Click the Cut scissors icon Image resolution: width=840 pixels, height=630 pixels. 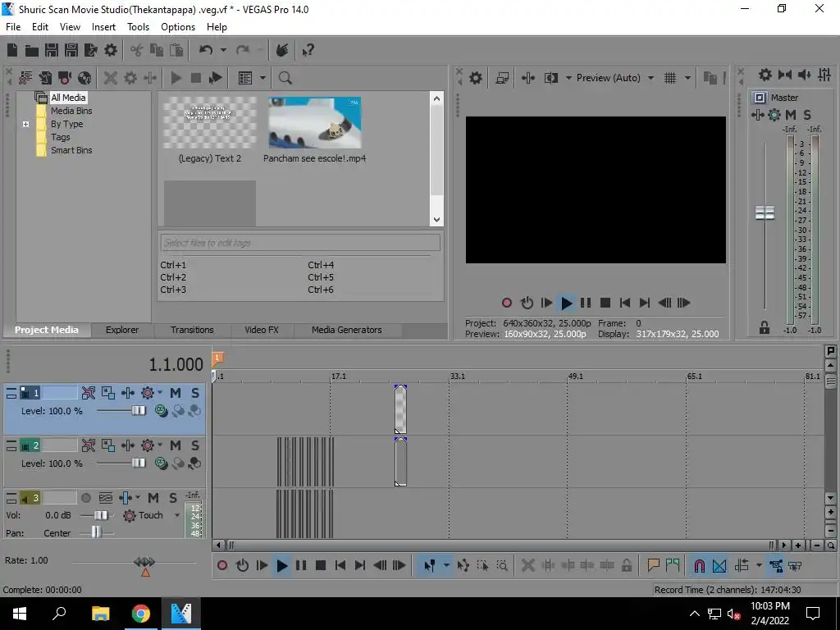point(137,50)
